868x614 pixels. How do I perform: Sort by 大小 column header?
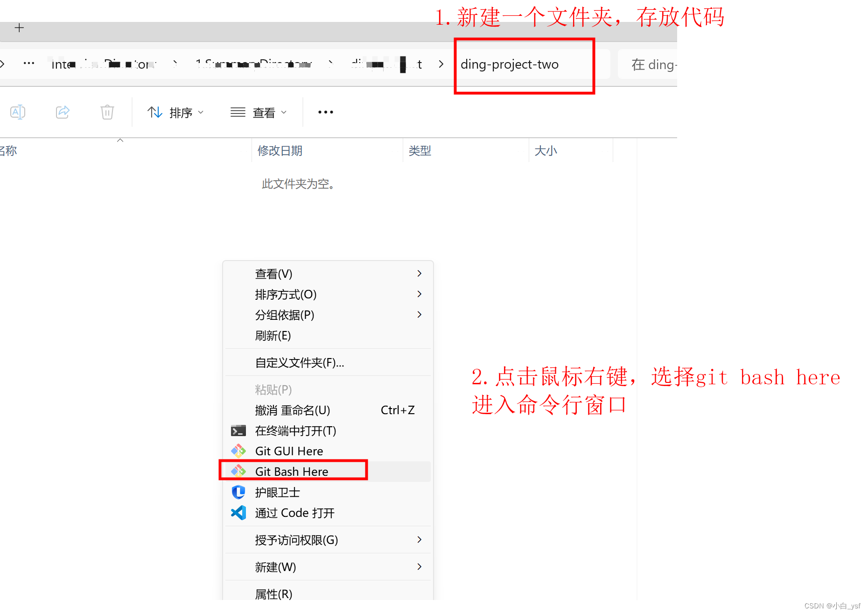coord(546,151)
